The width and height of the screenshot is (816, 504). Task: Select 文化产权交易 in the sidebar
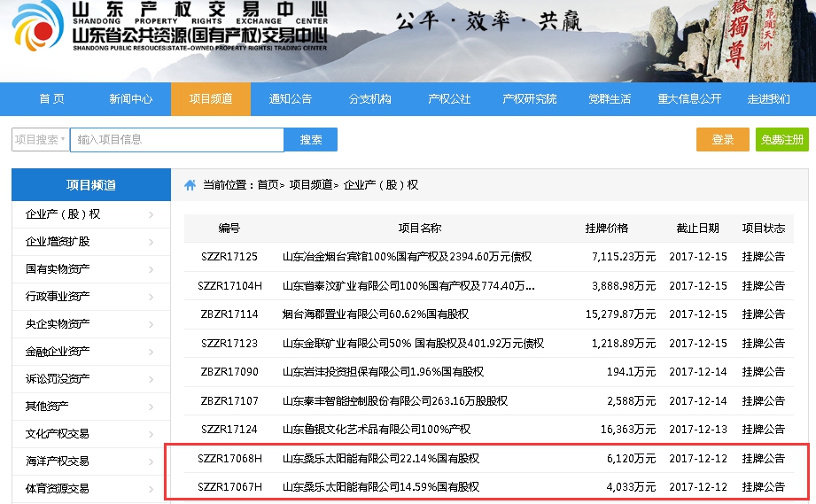[x=58, y=434]
